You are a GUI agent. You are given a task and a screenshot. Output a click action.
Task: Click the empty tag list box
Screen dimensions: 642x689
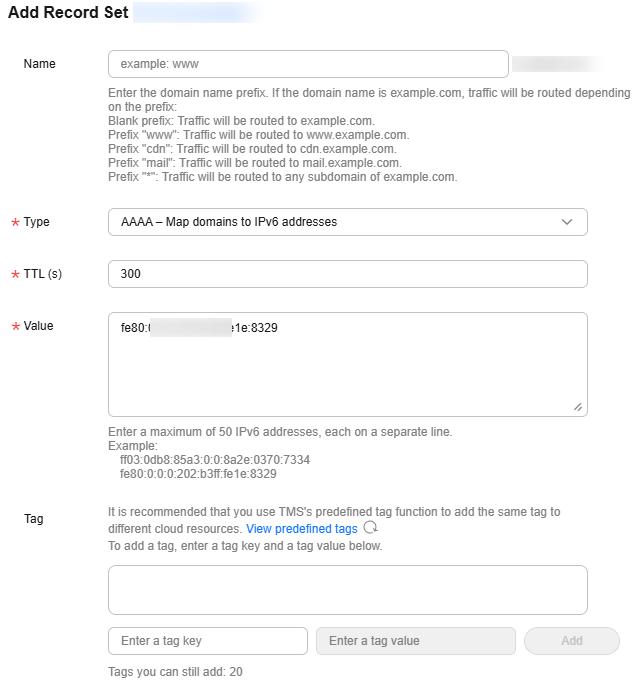(348, 590)
